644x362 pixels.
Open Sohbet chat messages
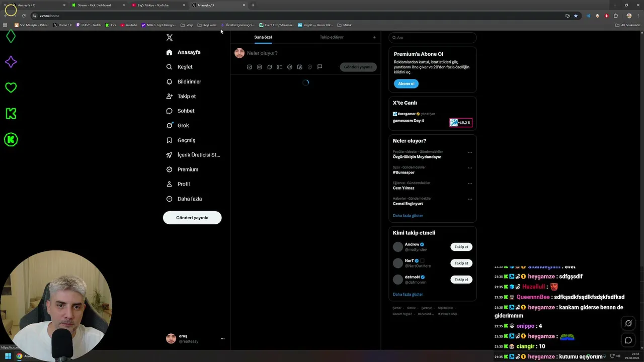coord(180,111)
